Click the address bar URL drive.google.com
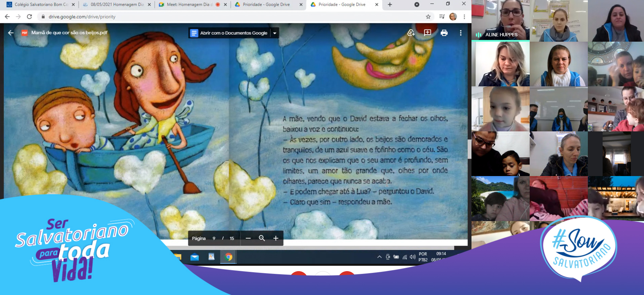Screen dimensions: 644x295 (82, 16)
